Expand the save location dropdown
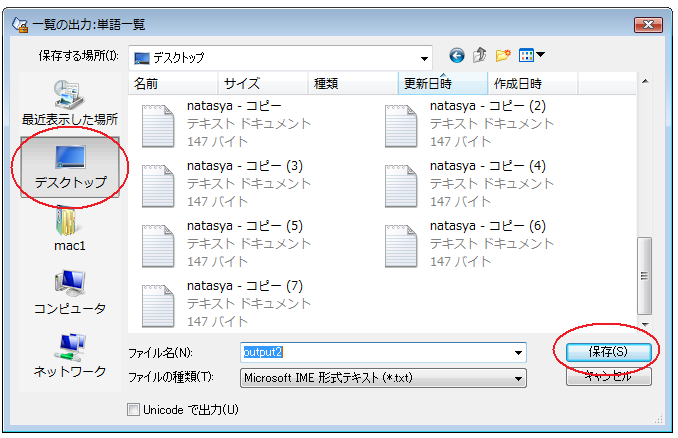This screenshot has height=438, width=678. 424,57
